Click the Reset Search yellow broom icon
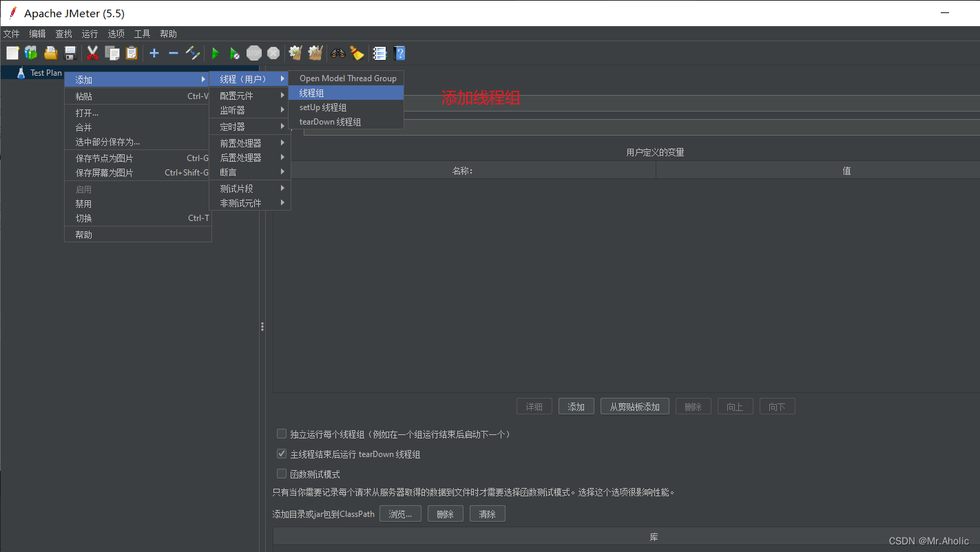 point(357,53)
